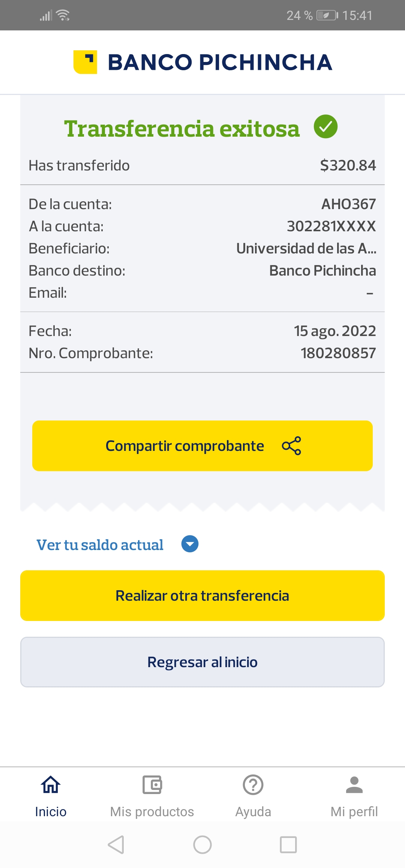Screen dimensions: 405x868
Task: Open the Mi perfil person icon
Action: 354,785
